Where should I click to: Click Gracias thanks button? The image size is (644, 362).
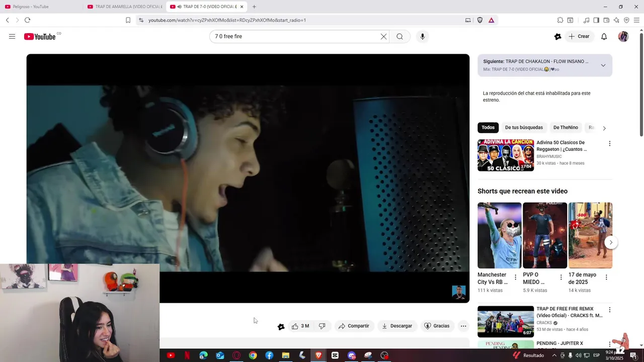tap(437, 326)
